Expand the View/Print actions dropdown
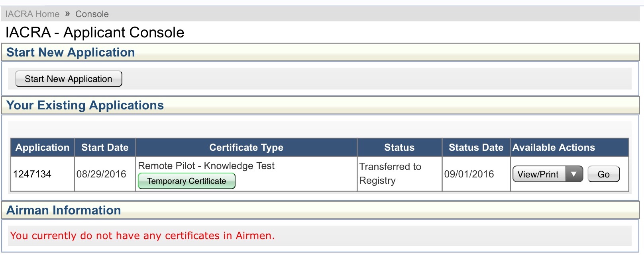Screen dimensions: 644x259 (548, 174)
